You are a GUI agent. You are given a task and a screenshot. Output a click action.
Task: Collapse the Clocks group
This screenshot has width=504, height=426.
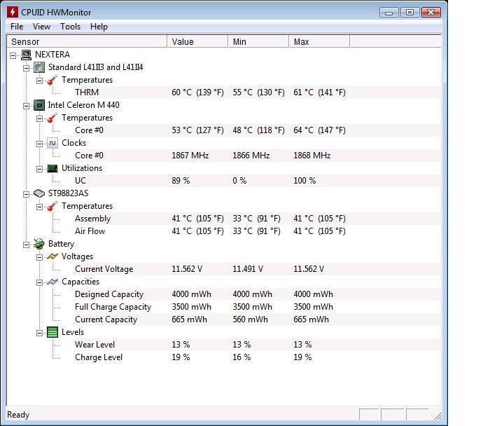click(39, 144)
